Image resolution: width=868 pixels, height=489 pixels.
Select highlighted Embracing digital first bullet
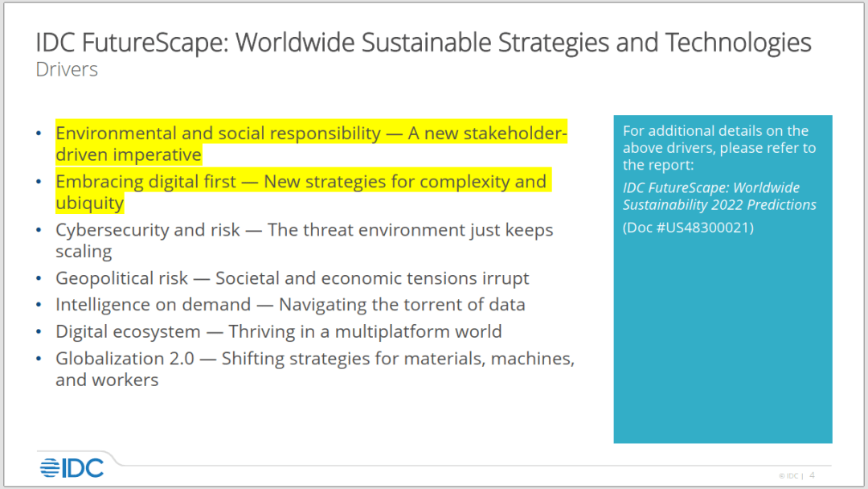pyautogui.click(x=303, y=192)
